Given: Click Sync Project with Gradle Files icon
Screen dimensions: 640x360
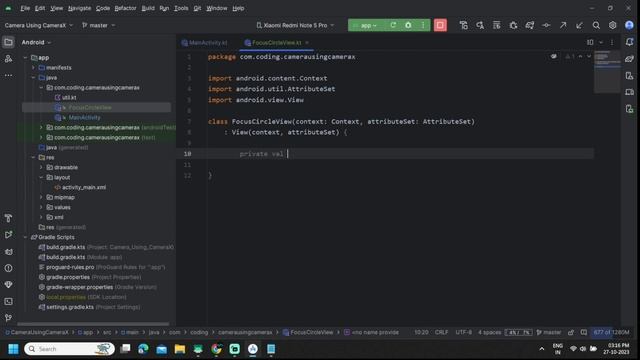Looking at the screenshot, I should coord(530,25).
